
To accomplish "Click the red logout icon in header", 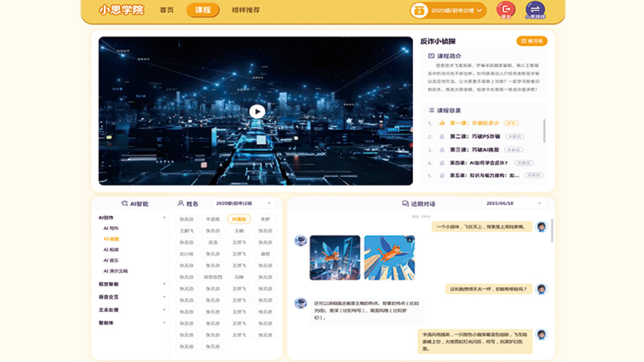I will (x=506, y=10).
